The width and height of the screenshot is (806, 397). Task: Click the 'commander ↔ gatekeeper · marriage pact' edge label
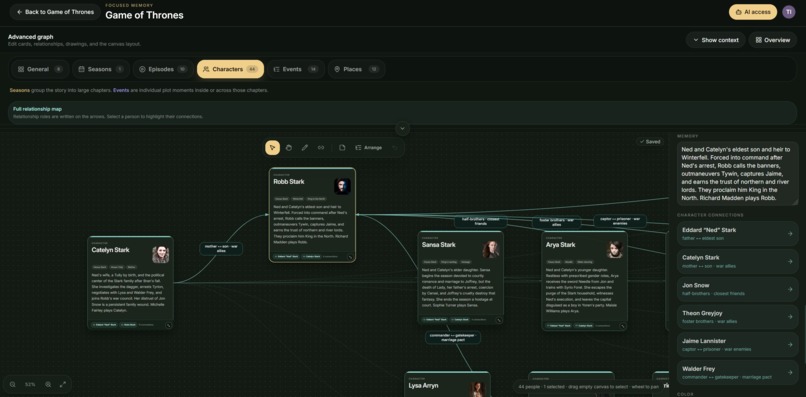(453, 337)
